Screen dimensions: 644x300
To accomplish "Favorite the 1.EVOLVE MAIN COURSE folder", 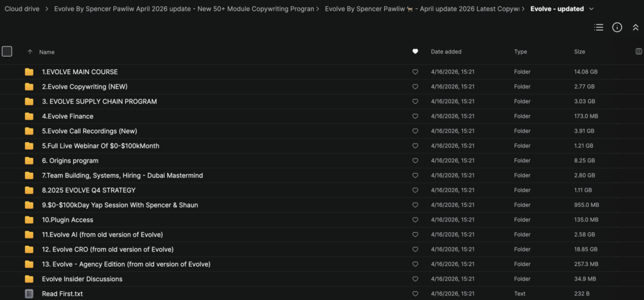I will (415, 72).
